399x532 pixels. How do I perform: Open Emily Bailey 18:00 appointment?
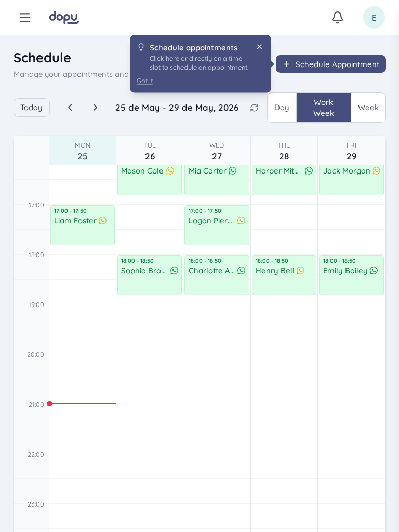click(352, 275)
